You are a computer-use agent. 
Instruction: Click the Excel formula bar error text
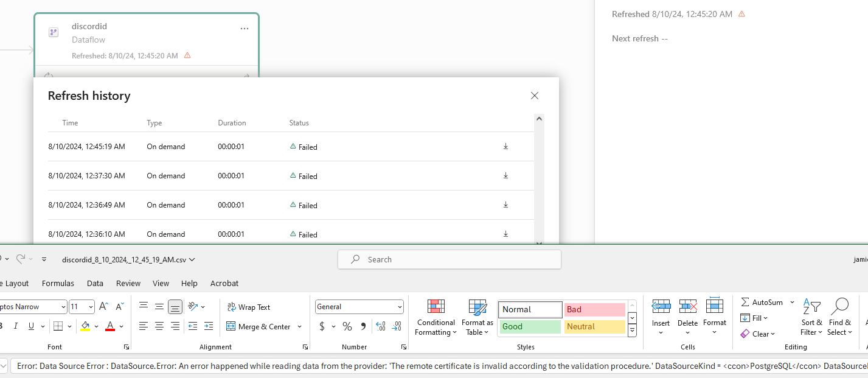coord(442,366)
